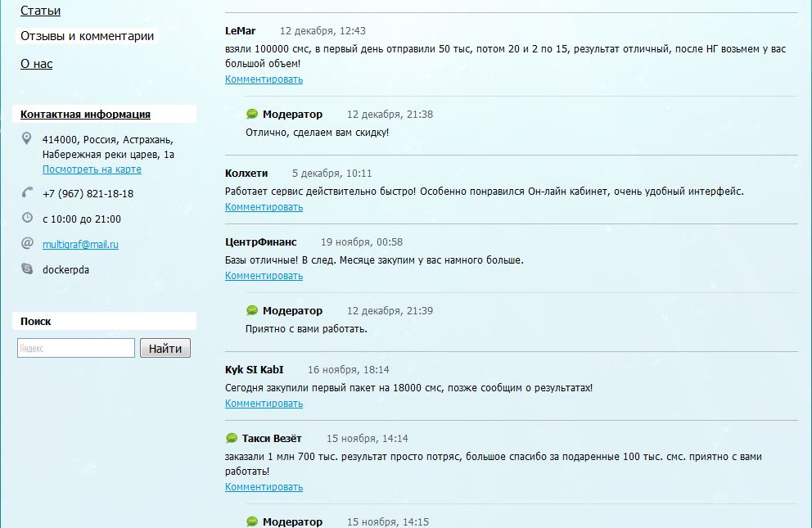Click the Поиск section heading
Image resolution: width=812 pixels, height=528 pixels.
coord(36,321)
